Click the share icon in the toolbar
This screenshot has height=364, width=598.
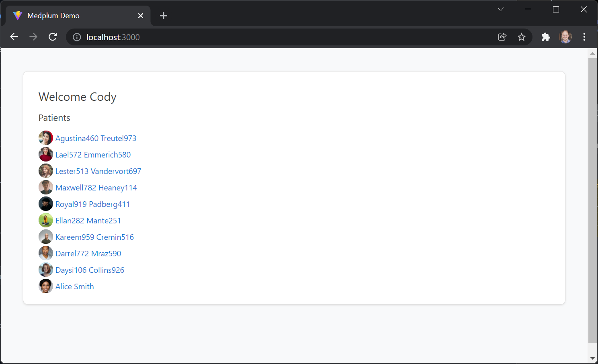502,37
